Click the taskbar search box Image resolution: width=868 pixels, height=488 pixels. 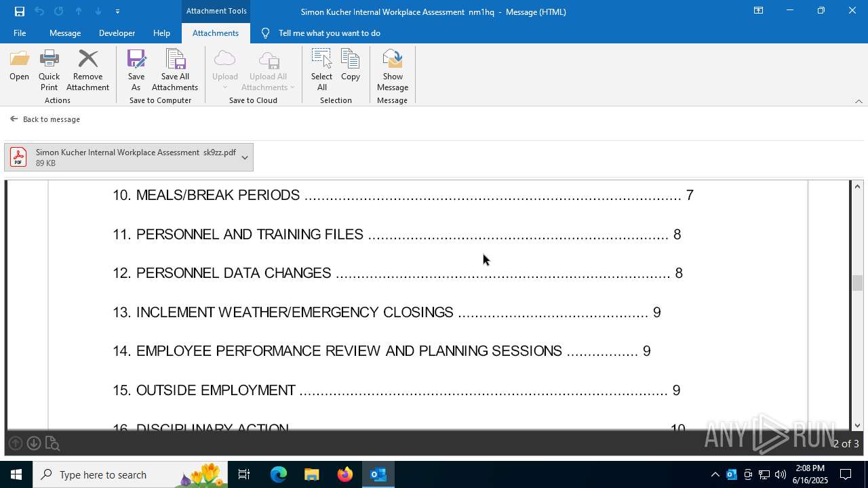point(130,474)
